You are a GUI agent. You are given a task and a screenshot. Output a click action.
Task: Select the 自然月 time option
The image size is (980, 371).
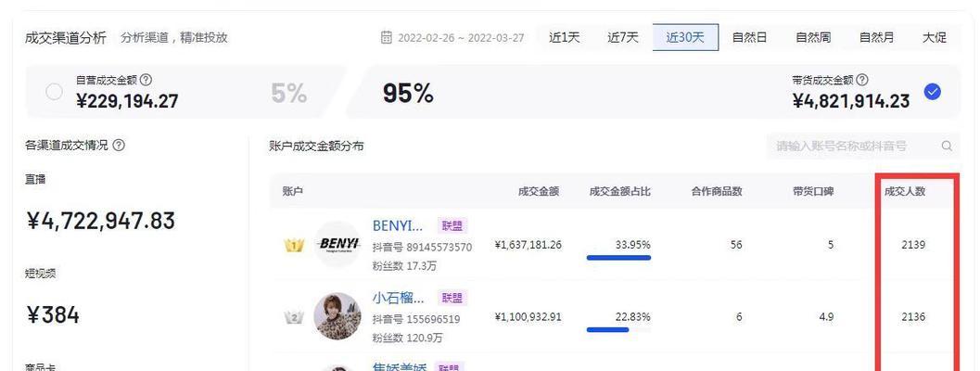[876, 37]
